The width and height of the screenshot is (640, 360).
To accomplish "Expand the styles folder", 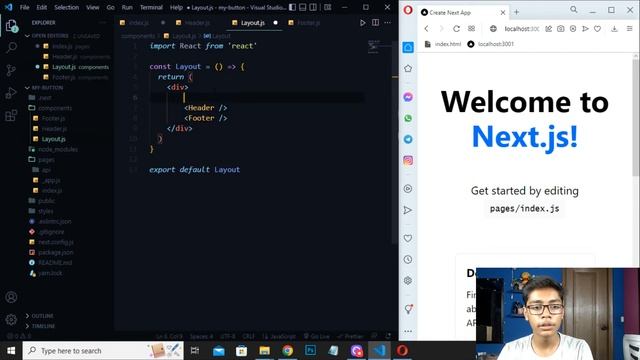I will [x=45, y=211].
